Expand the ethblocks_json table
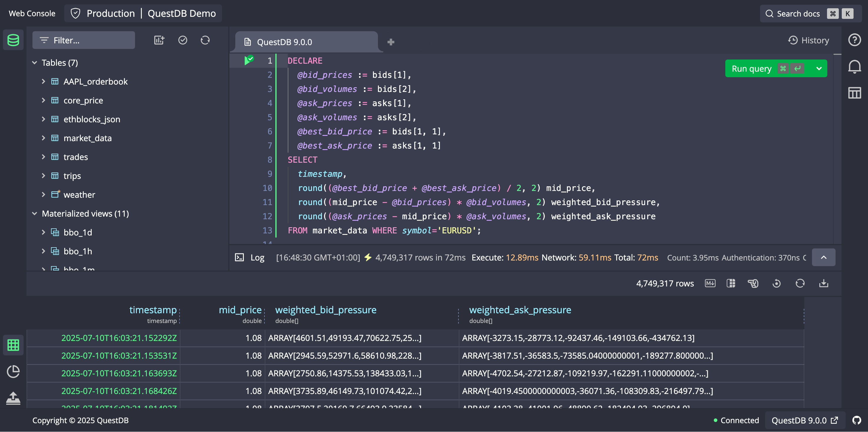The image size is (868, 432). [x=43, y=119]
